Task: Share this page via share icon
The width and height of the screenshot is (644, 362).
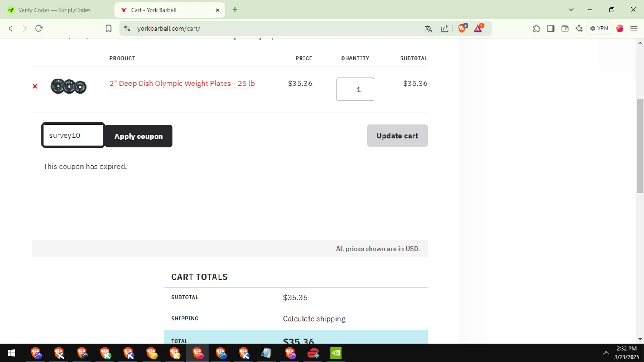Action: coord(445,29)
